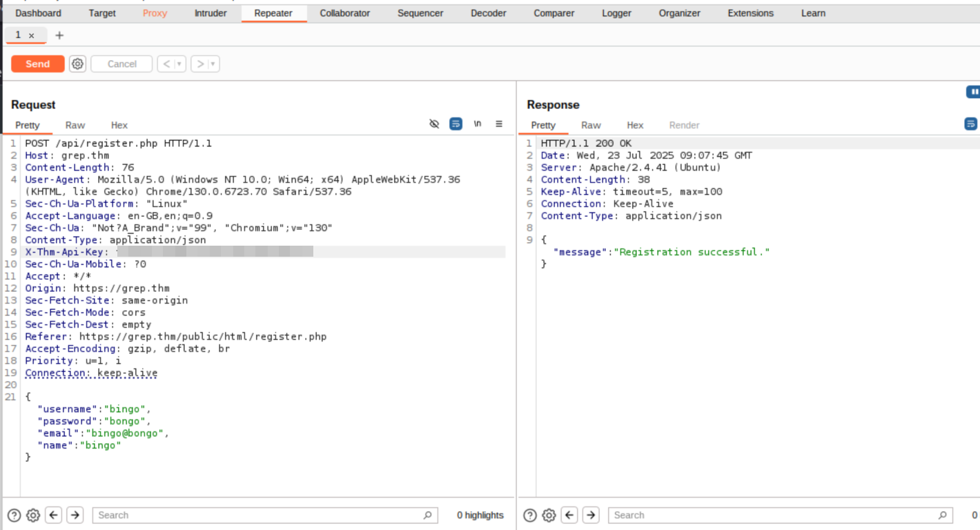Switch to Dashboard tab
This screenshot has width=980, height=530.
[x=38, y=13]
